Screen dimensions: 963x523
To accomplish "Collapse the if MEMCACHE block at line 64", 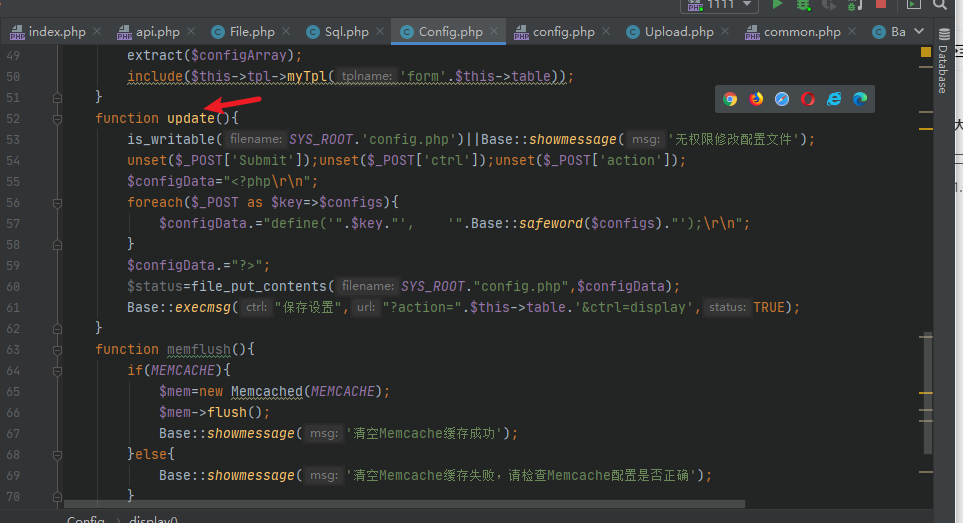I will tap(57, 371).
